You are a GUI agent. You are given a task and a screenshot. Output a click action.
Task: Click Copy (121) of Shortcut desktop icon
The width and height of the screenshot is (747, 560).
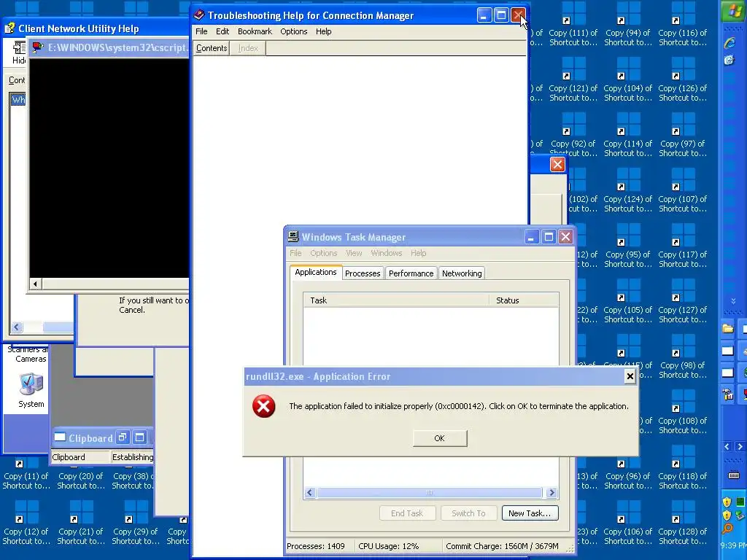(x=573, y=79)
